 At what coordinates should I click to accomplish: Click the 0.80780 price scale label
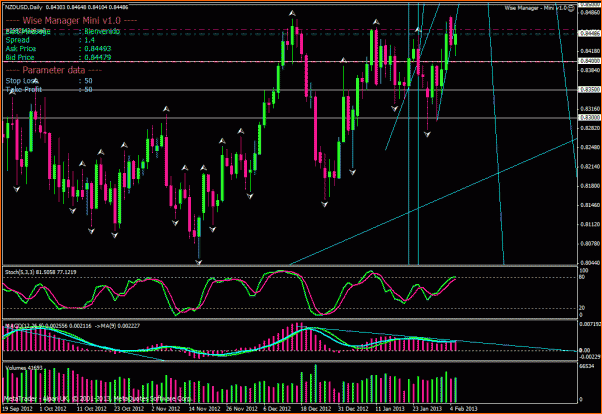(x=590, y=243)
